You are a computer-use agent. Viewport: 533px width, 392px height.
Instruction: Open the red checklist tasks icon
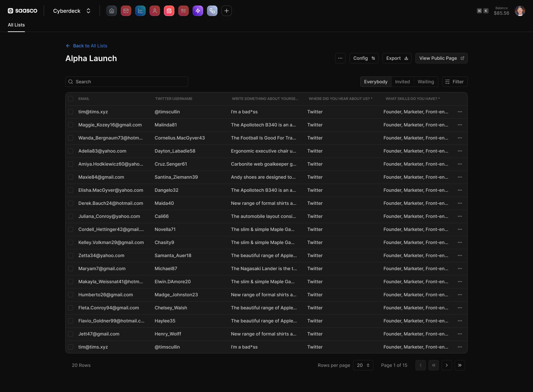click(x=183, y=11)
